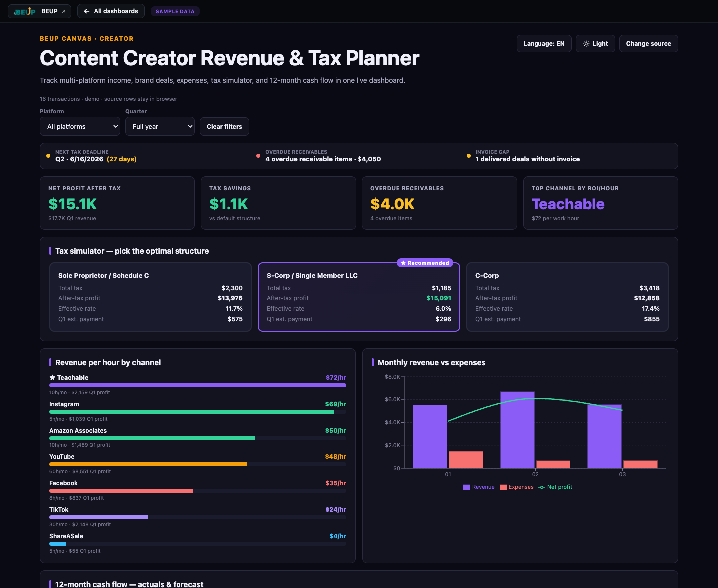Image resolution: width=718 pixels, height=588 pixels.
Task: Click the YouTube revenue bar
Action: coord(148,464)
